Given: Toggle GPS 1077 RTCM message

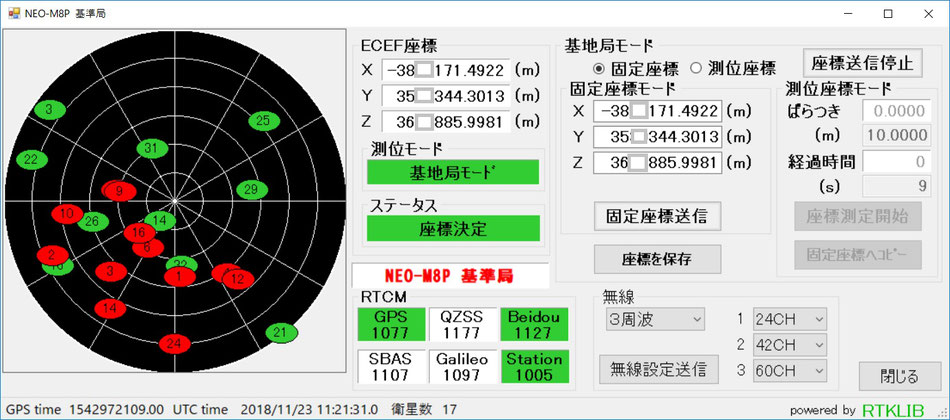Looking at the screenshot, I should [x=391, y=325].
